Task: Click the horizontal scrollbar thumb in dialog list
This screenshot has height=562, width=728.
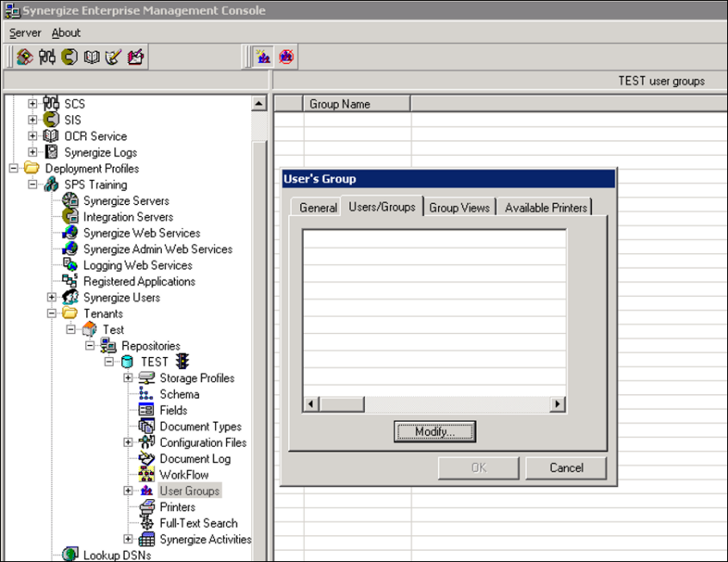Action: pos(342,405)
